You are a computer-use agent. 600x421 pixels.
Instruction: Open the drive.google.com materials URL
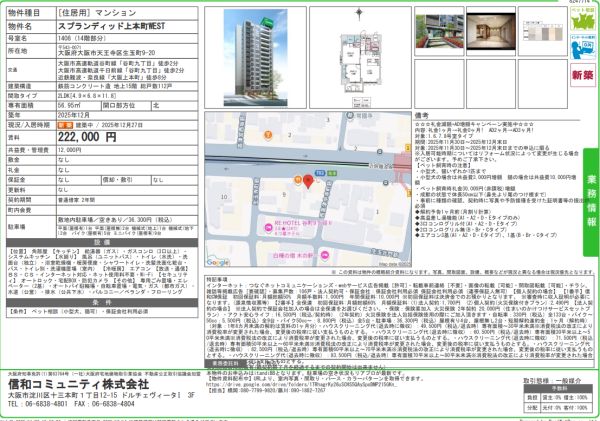point(302,385)
